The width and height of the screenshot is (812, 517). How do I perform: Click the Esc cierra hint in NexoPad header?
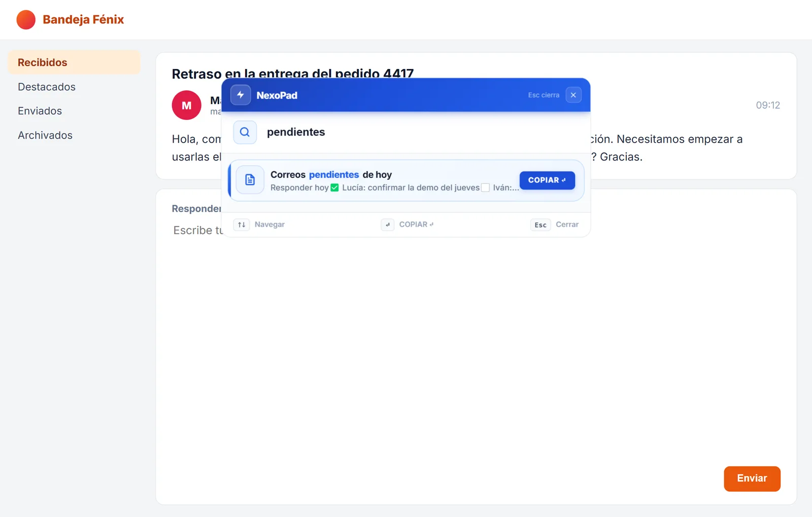(x=544, y=95)
